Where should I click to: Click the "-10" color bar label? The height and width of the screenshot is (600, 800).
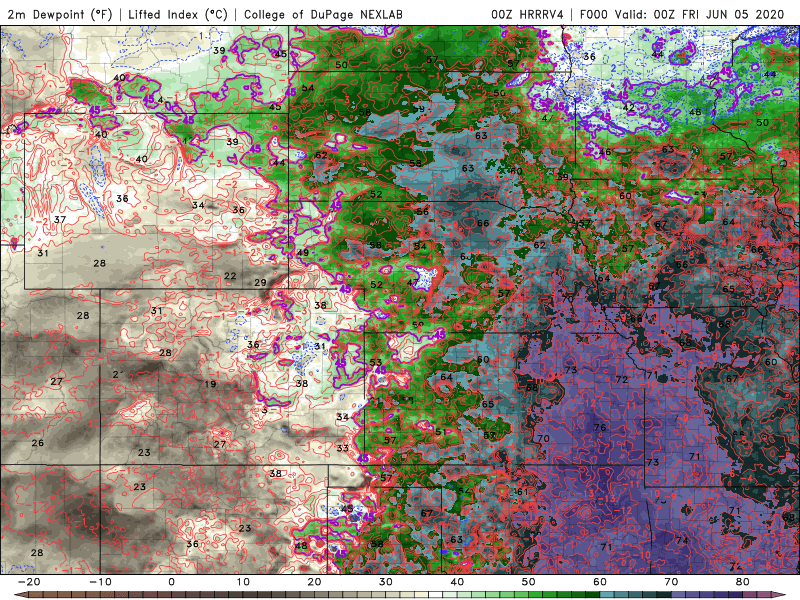click(x=99, y=582)
